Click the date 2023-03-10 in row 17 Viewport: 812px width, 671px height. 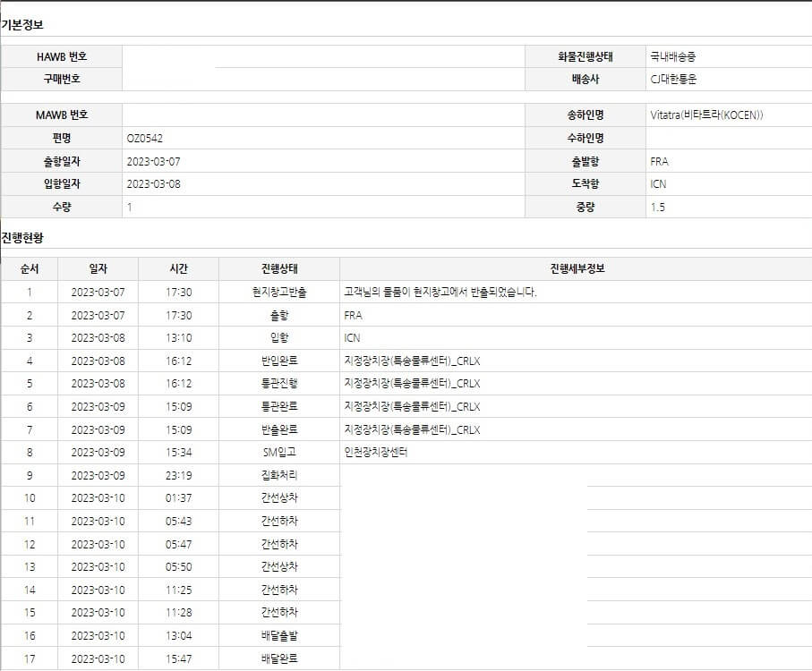[98, 658]
